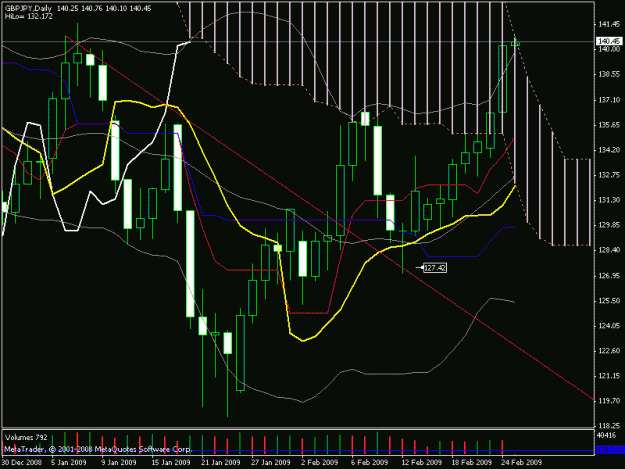This screenshot has height=469, width=625.
Task: Click the 30 Dec 2008 date label
Action: point(22,462)
